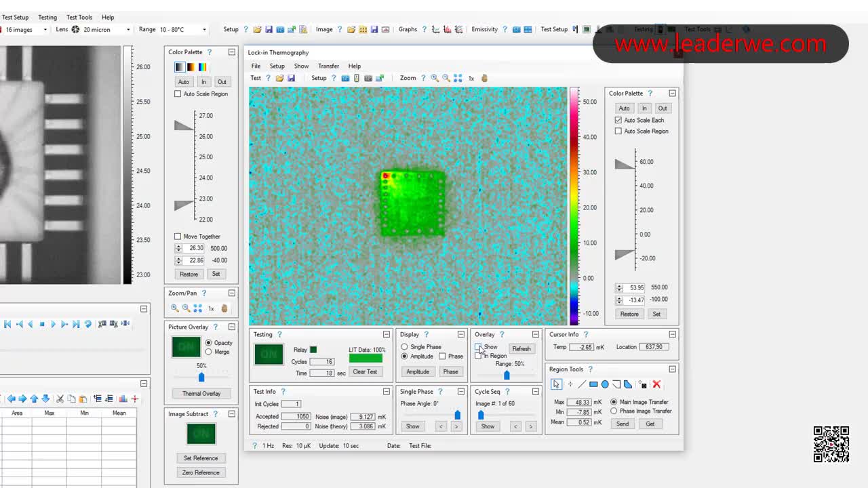Image resolution: width=868 pixels, height=488 pixels.
Task: Enable the Move Together checkbox
Action: click(178, 237)
